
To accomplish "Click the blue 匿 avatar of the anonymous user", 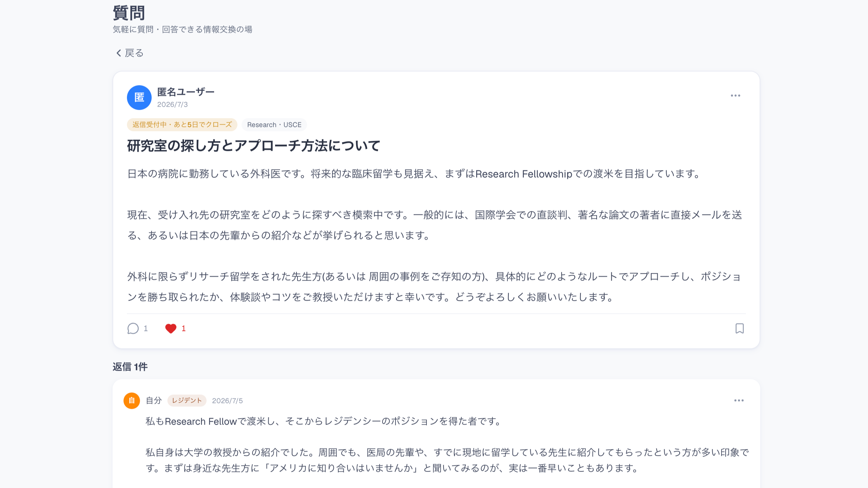I will pyautogui.click(x=139, y=98).
